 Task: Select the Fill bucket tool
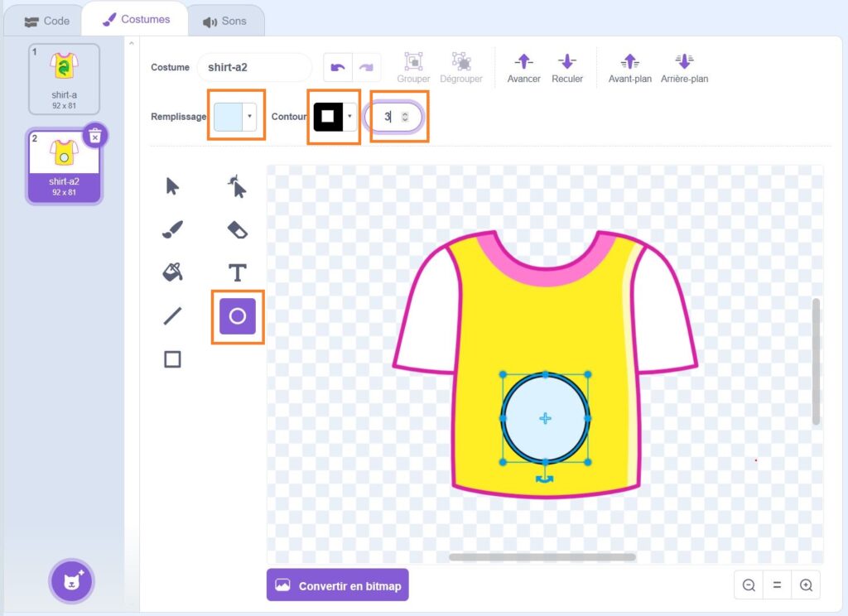[x=172, y=272]
